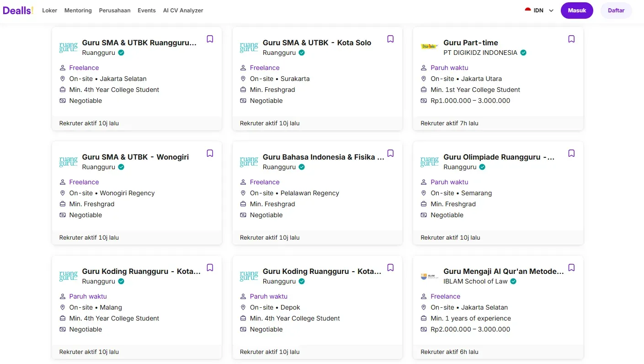Screen dimensions: 644x364
Task: Click Ruangguru logo on Bahasa Indonesia & Fisika card
Action: click(x=249, y=162)
